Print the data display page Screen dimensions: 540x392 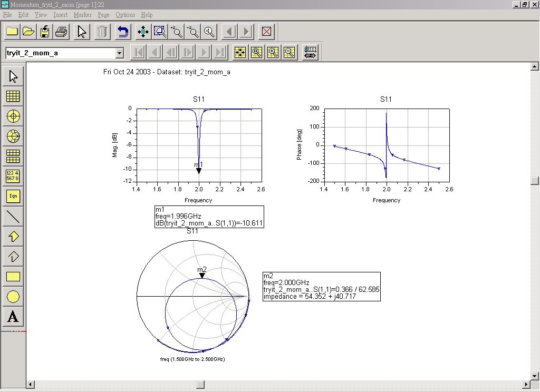(x=62, y=32)
